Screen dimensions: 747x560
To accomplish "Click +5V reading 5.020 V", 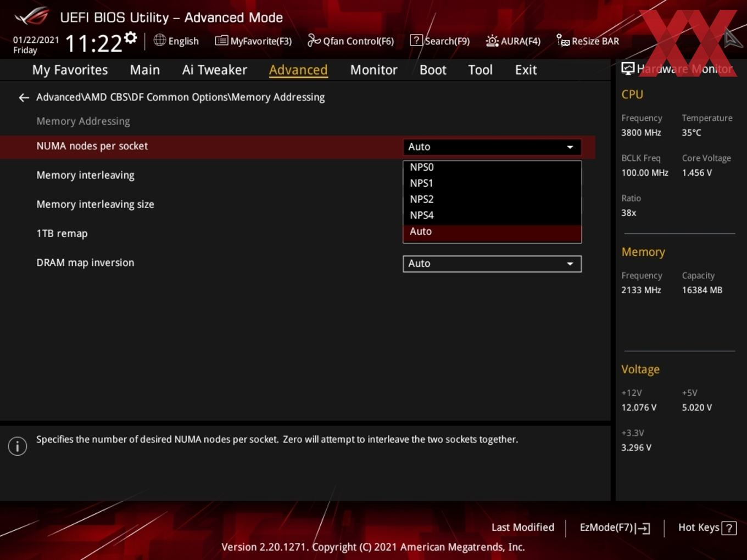I will 697,407.
